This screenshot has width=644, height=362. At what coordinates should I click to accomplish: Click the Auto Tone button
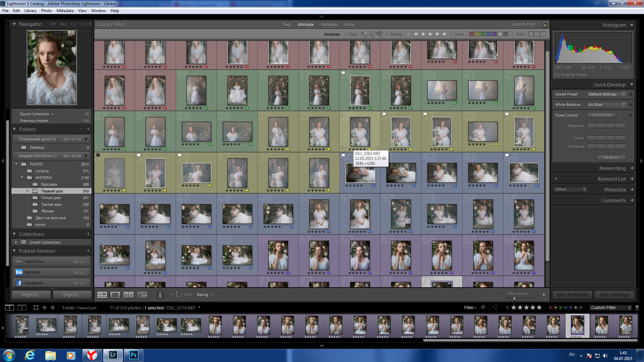tap(601, 115)
